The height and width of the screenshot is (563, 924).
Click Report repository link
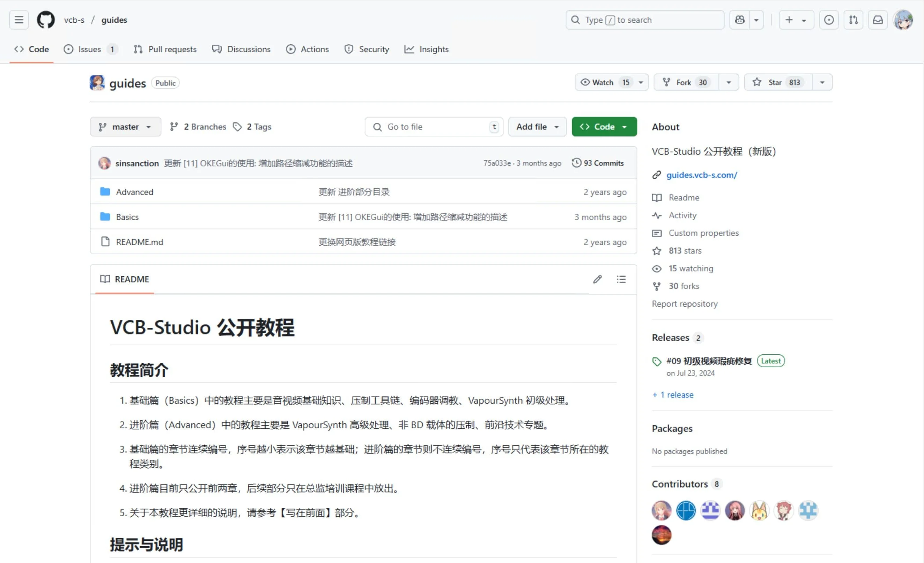pyautogui.click(x=685, y=303)
